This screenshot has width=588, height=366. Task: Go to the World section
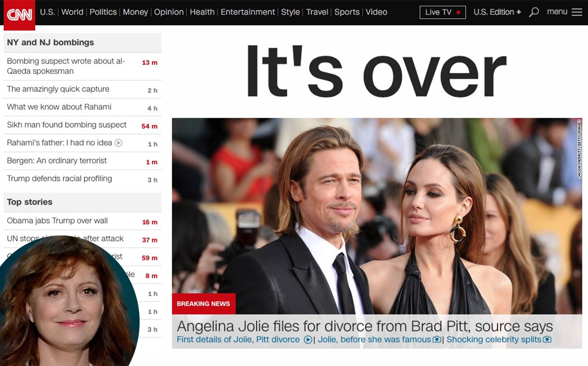72,12
